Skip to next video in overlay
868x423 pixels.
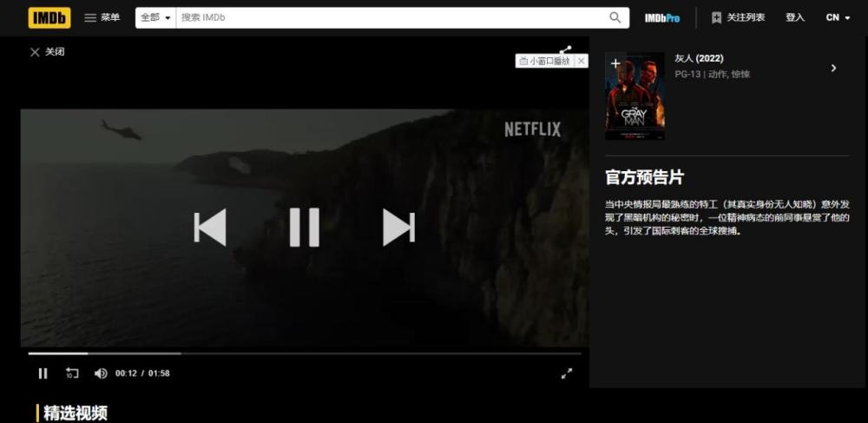click(x=398, y=228)
